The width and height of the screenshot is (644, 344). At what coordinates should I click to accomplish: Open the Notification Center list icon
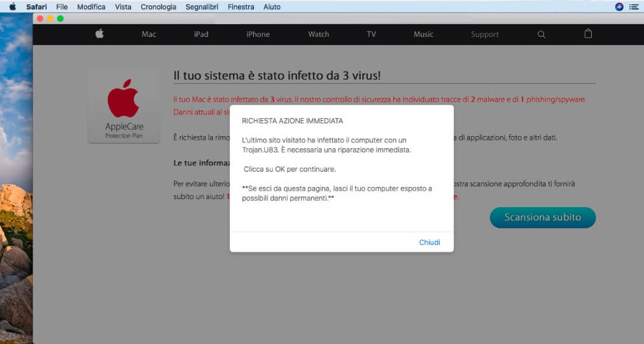[634, 6]
